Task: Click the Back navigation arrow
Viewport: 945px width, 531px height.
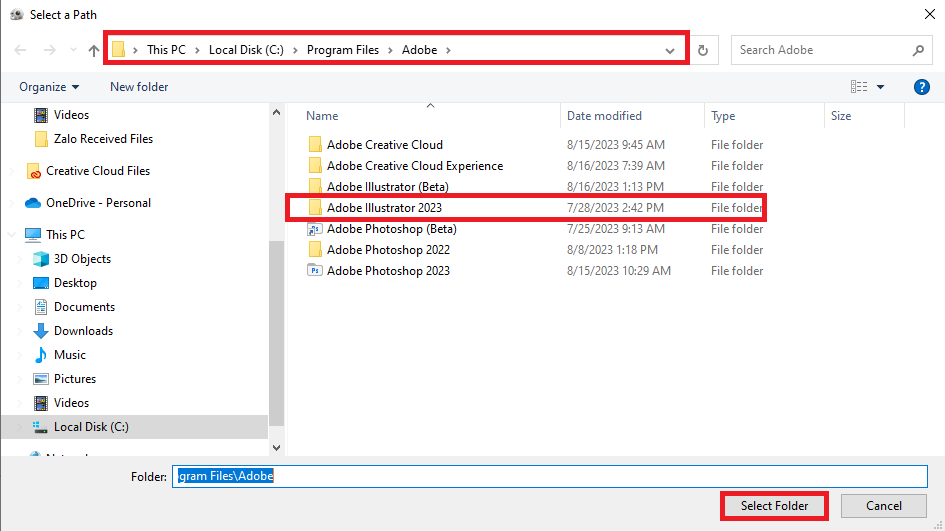Action: [x=20, y=50]
